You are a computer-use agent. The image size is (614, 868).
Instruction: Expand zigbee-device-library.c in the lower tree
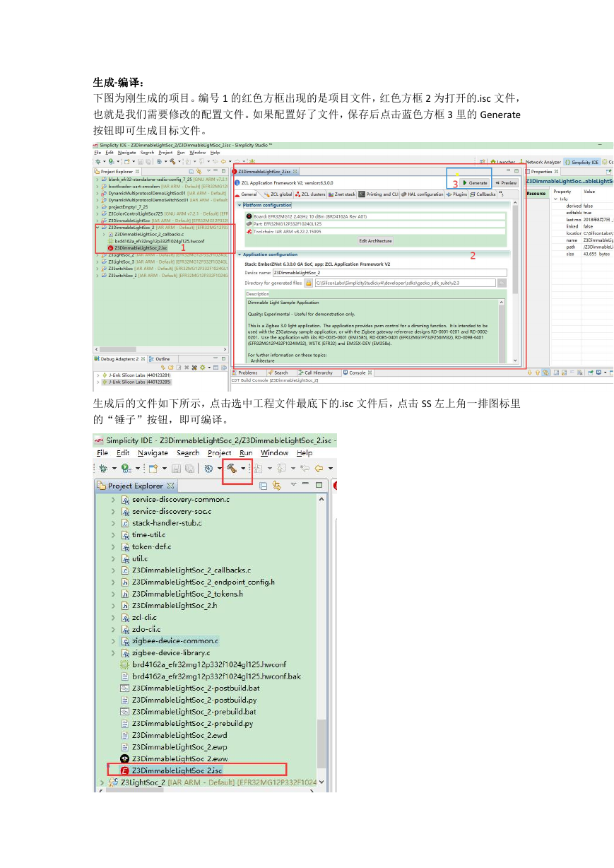click(113, 652)
